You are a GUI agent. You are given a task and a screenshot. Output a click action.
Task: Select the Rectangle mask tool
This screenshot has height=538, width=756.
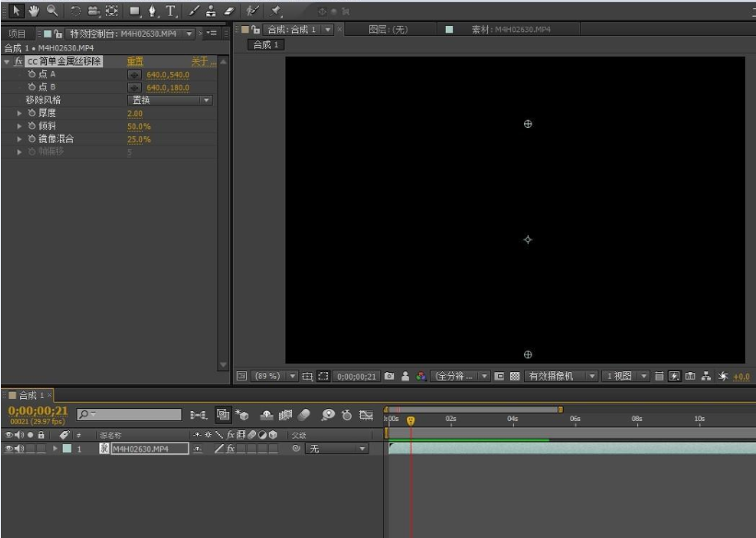tap(134, 11)
